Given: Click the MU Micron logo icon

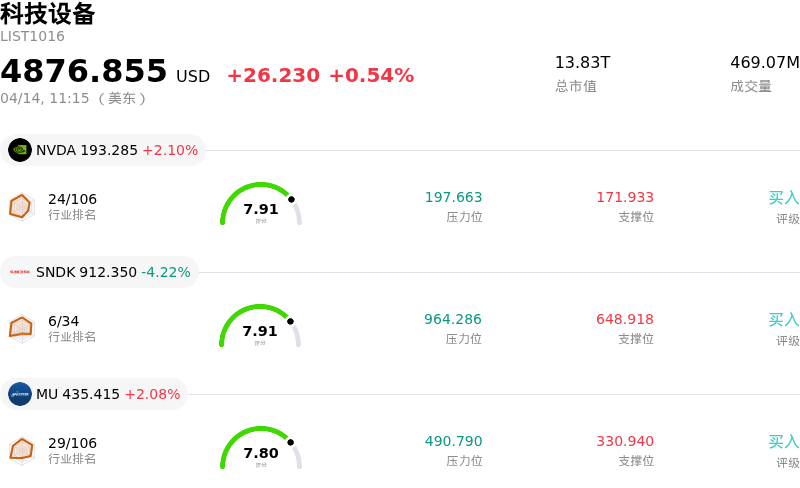Looking at the screenshot, I should (x=20, y=394).
